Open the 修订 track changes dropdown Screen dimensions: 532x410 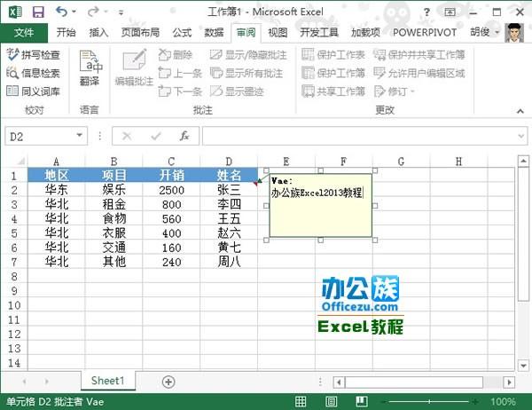[x=395, y=91]
